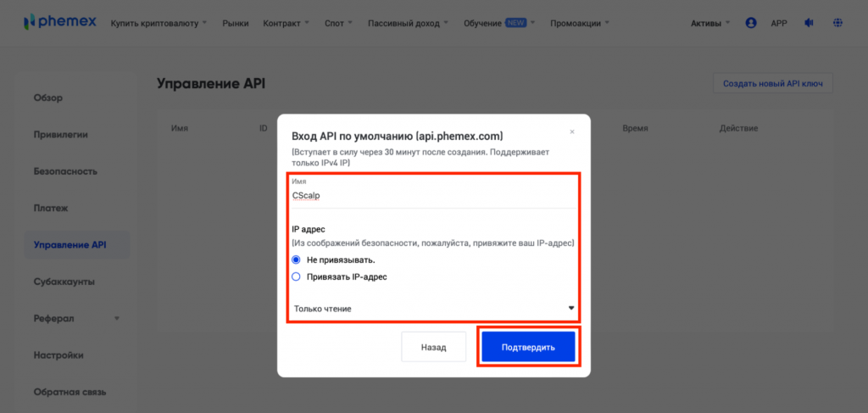Open the user profile icon

click(751, 23)
